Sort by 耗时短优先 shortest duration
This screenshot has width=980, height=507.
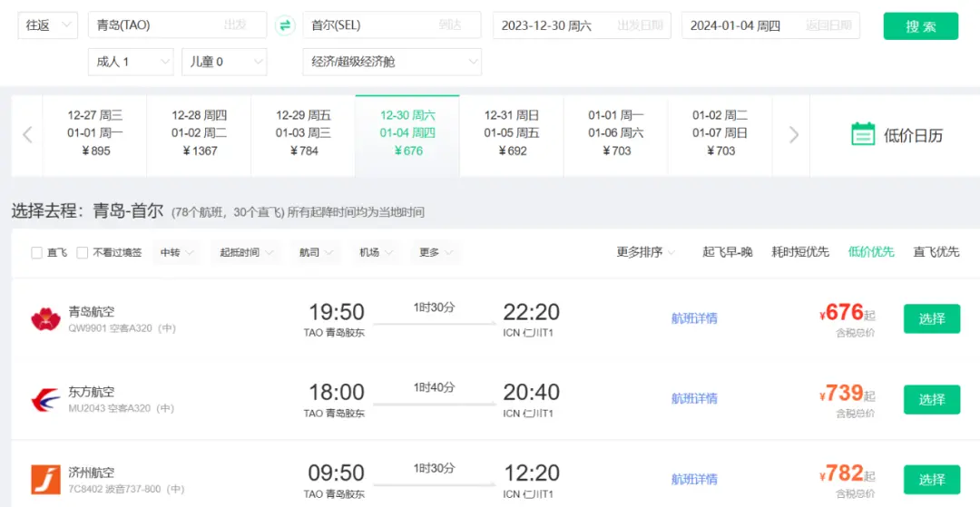point(799,252)
